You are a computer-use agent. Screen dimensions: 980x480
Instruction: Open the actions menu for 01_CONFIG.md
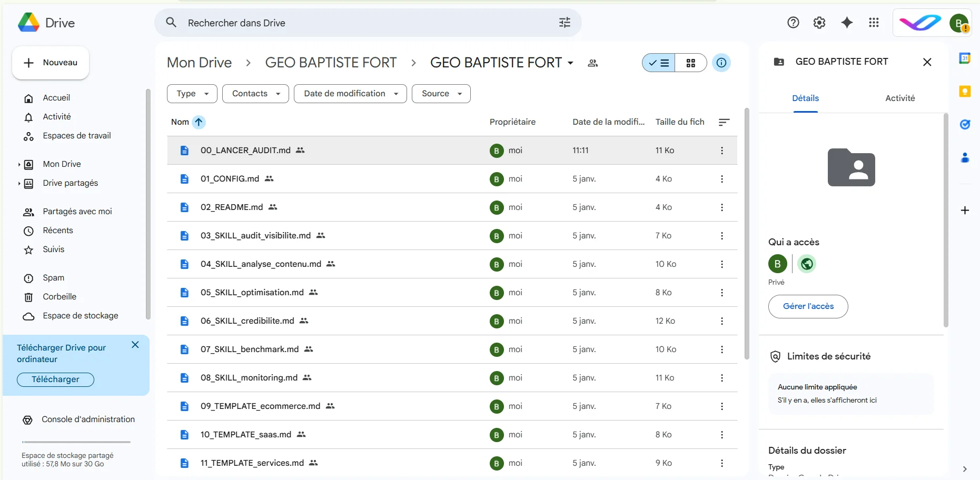722,179
